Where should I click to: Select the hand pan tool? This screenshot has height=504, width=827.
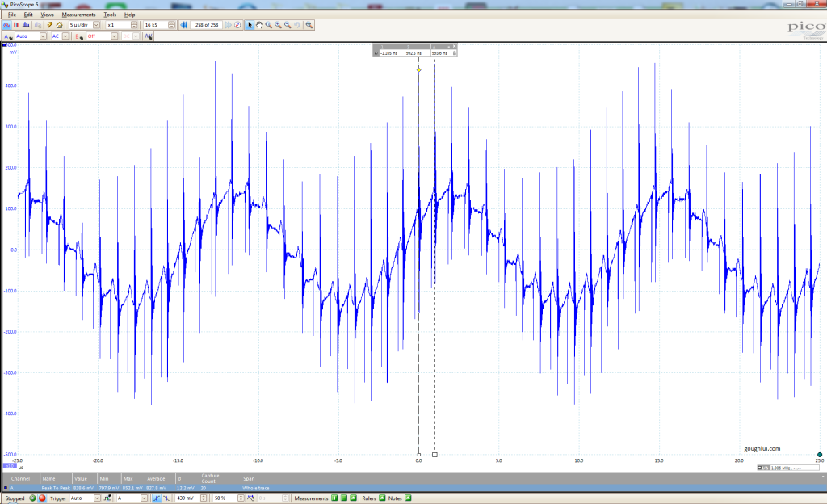coord(259,25)
